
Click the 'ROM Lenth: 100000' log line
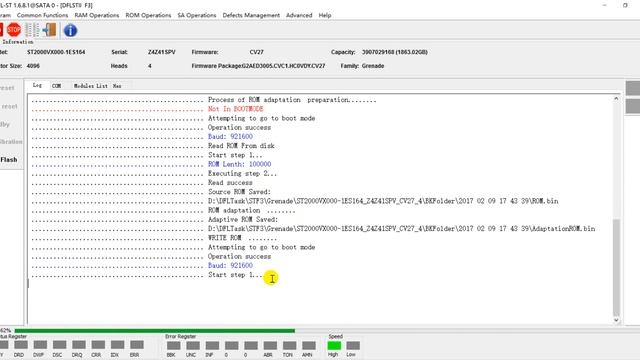[239, 164]
